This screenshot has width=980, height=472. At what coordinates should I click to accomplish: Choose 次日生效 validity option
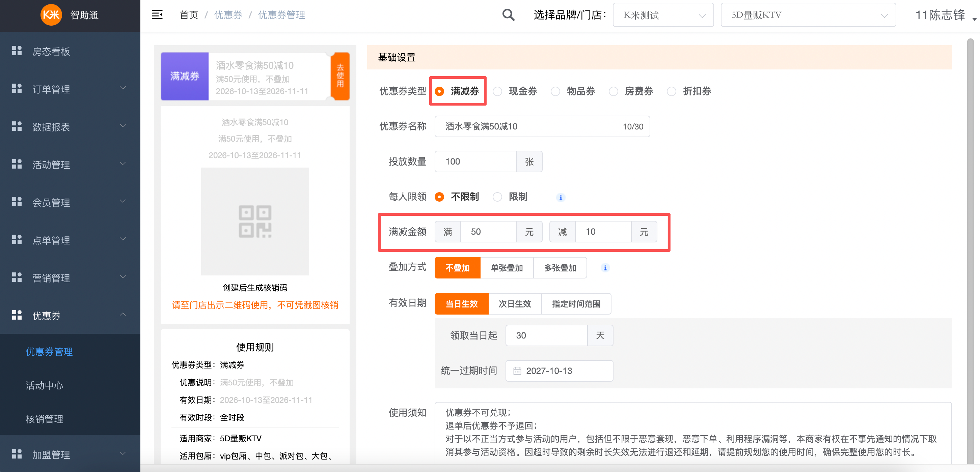[x=515, y=304]
